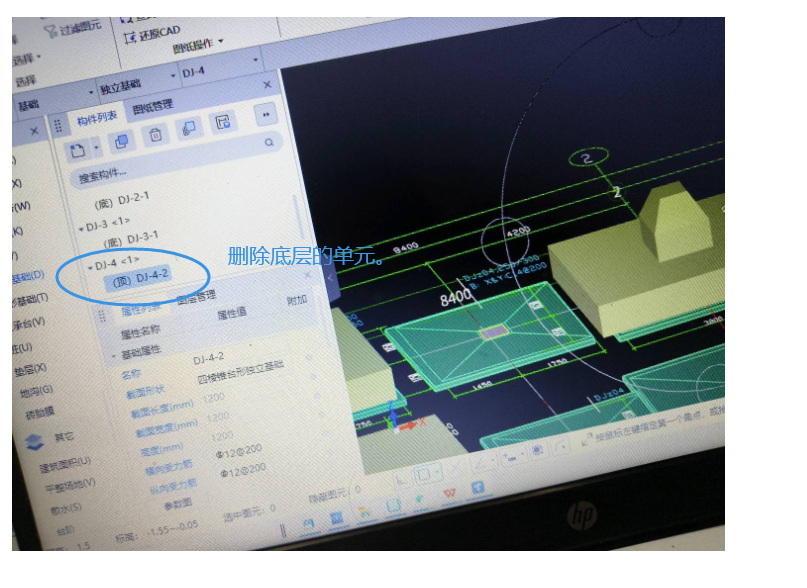Switch to the 属性列表 tab
807x588 pixels.
pyautogui.click(x=142, y=309)
